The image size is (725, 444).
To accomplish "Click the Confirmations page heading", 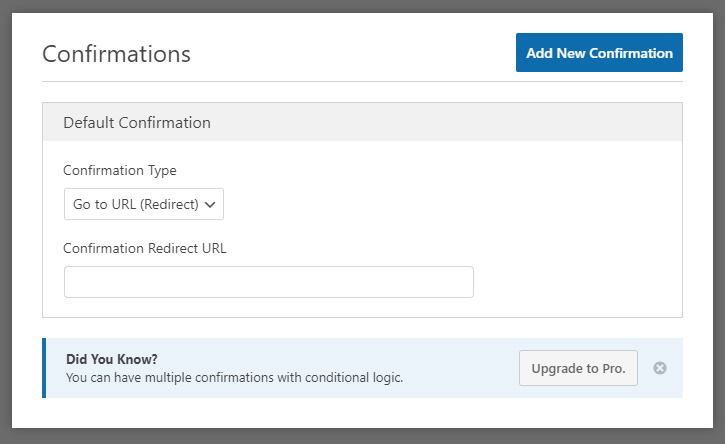I will [x=116, y=53].
